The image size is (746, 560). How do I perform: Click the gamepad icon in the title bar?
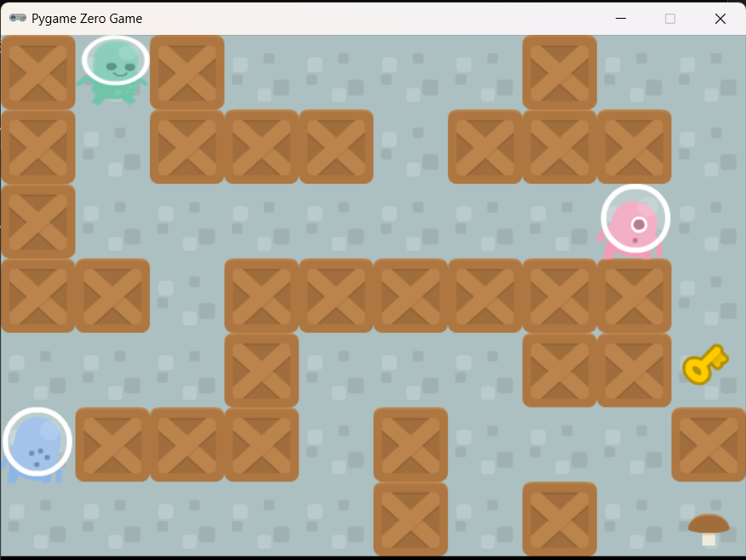tap(17, 18)
